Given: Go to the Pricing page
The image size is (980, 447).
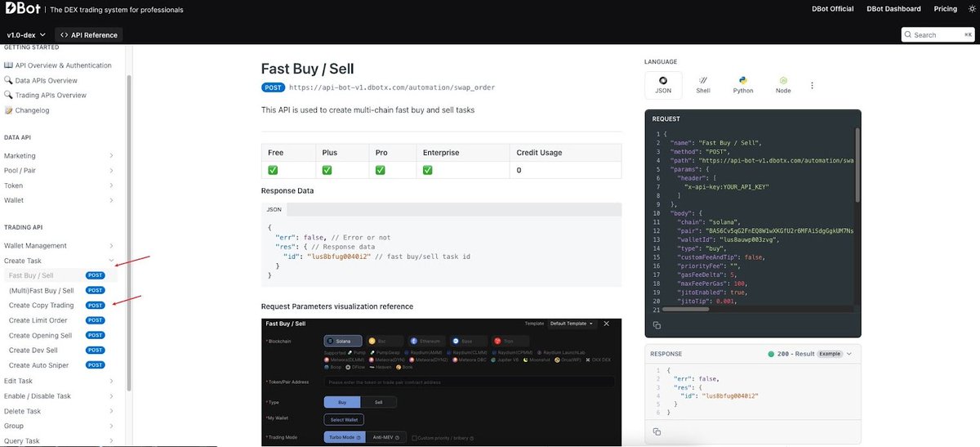Looking at the screenshot, I should 945,9.
